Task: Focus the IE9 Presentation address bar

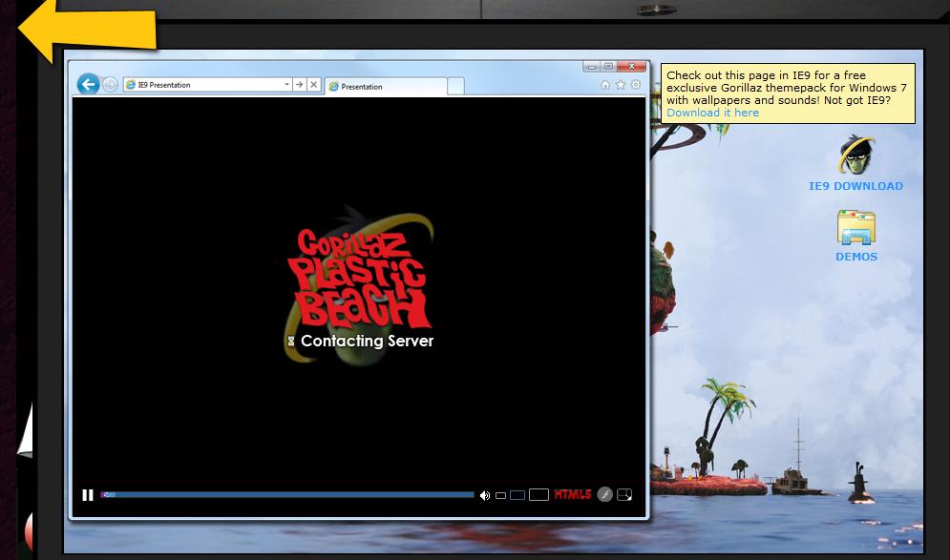Action: click(x=207, y=85)
